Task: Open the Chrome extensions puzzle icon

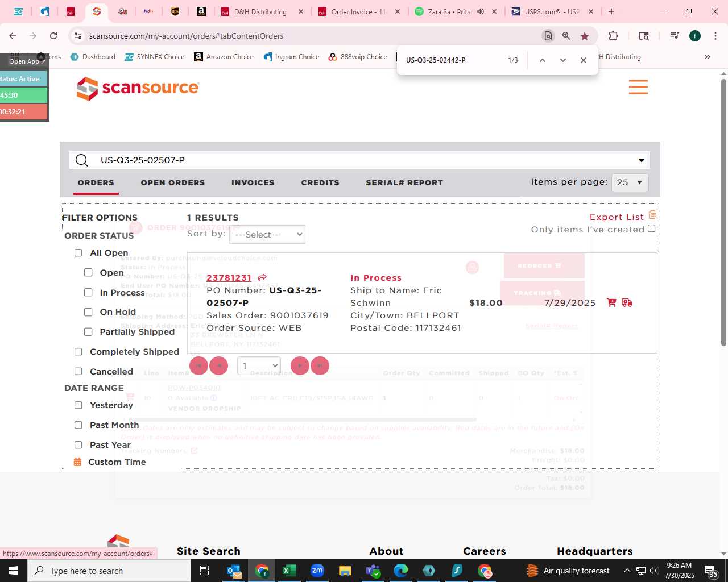Action: click(x=613, y=36)
